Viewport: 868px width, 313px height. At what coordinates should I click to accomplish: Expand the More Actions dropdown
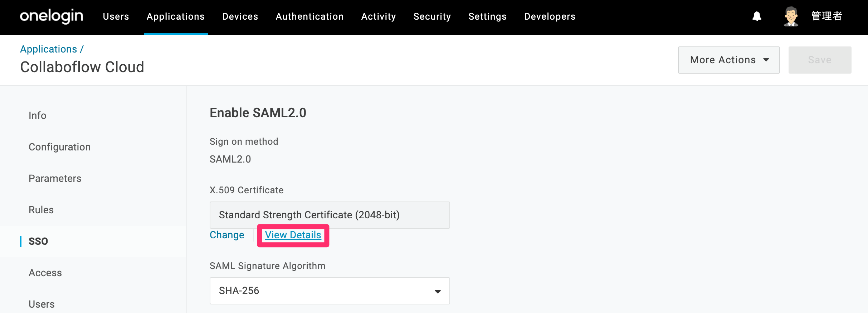click(729, 60)
